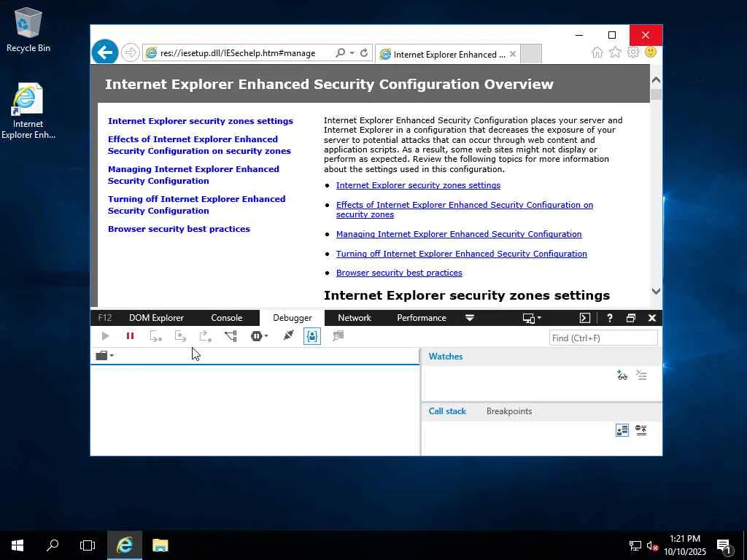Unpin the developer tools panel
The image size is (747, 560).
(x=631, y=318)
